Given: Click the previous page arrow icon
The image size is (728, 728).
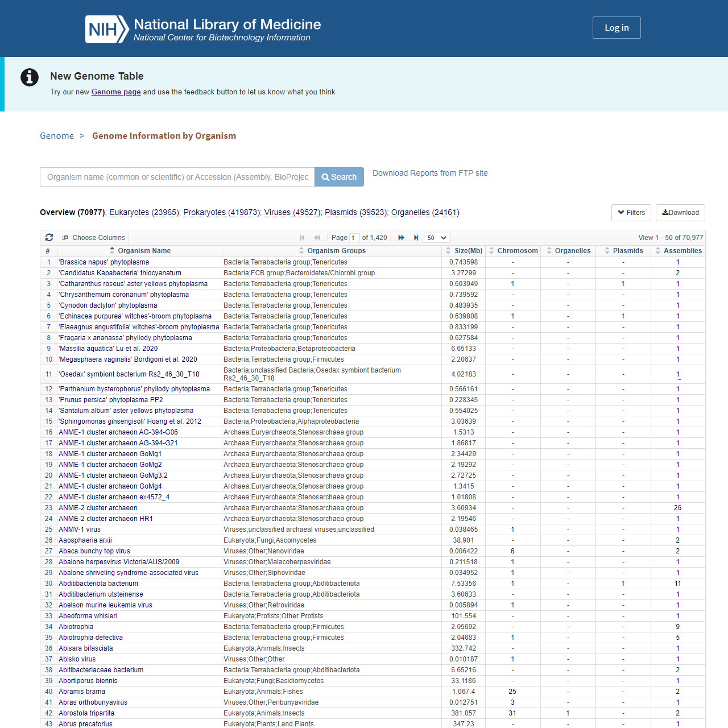Looking at the screenshot, I should pyautogui.click(x=317, y=238).
